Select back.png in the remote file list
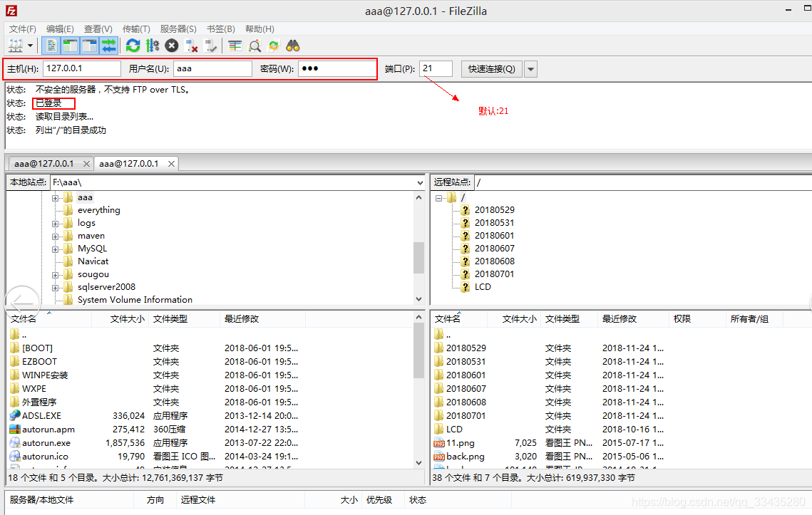 click(x=465, y=457)
